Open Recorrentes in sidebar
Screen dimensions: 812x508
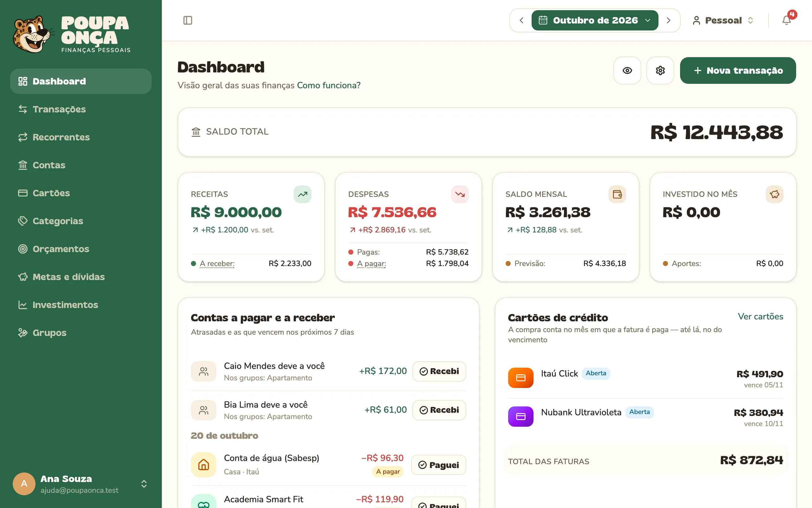81,137
